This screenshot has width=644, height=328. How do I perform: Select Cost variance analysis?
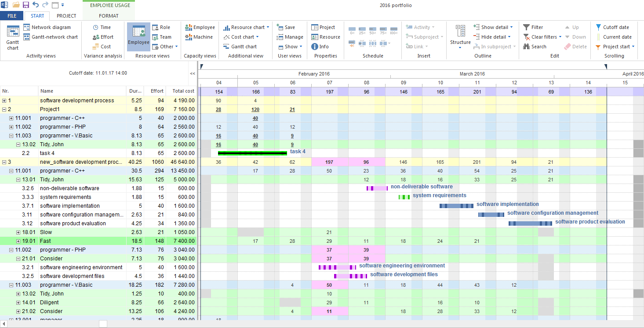102,47
